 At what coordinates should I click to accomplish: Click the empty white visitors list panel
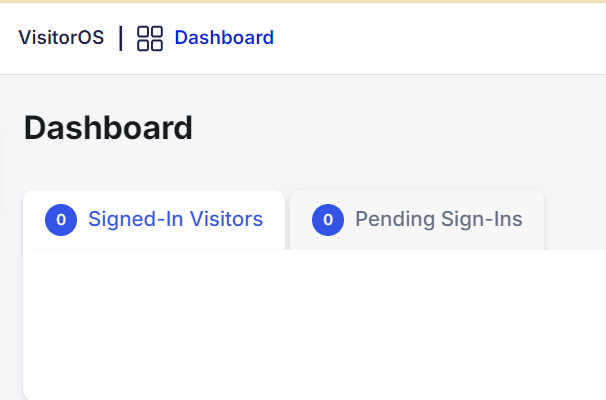315,325
